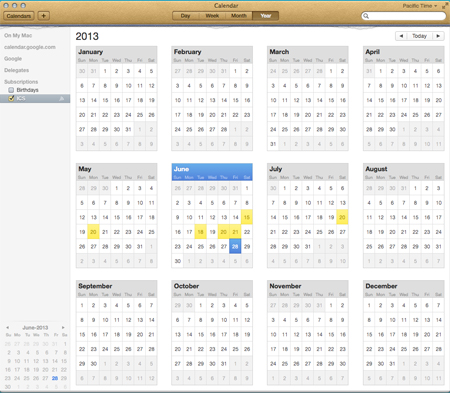Screen dimensions: 450x393
Task: Switch to Month view
Action: (x=239, y=16)
